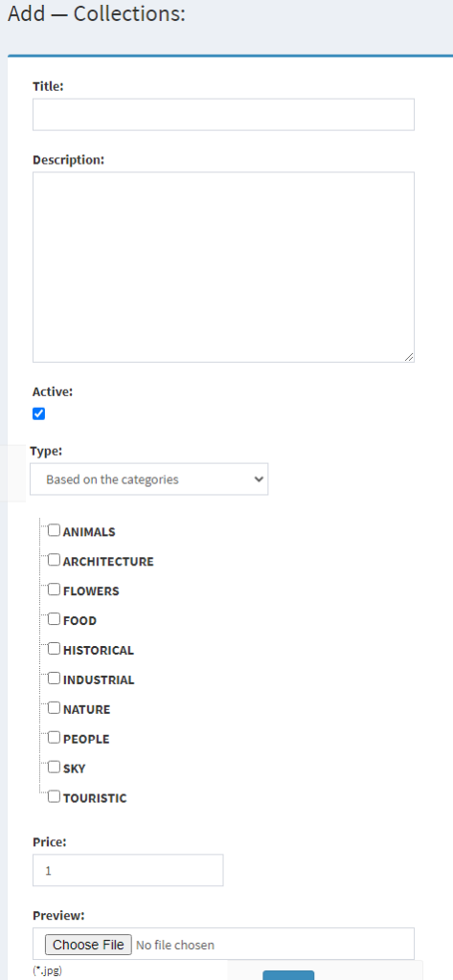
Task: Check the TOURISTIC category checkbox
Action: (55, 797)
